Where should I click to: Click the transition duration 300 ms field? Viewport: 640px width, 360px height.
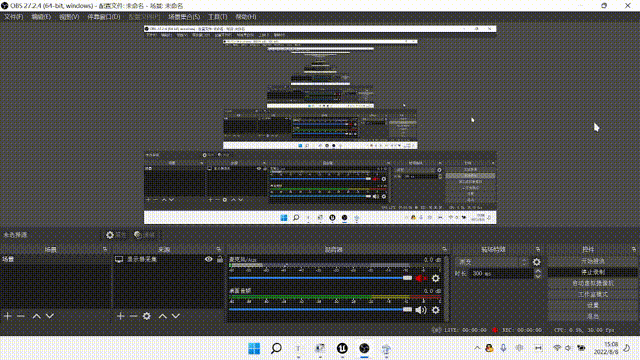coord(502,273)
